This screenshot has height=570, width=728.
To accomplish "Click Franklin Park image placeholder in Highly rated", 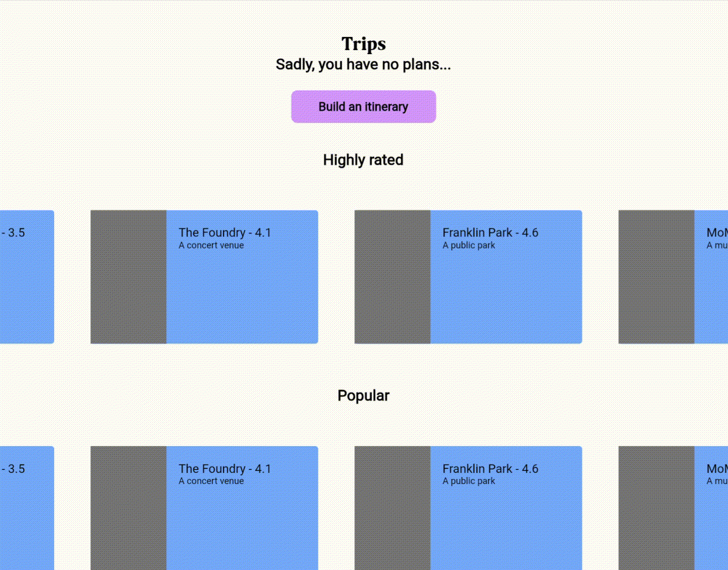I will [x=392, y=277].
